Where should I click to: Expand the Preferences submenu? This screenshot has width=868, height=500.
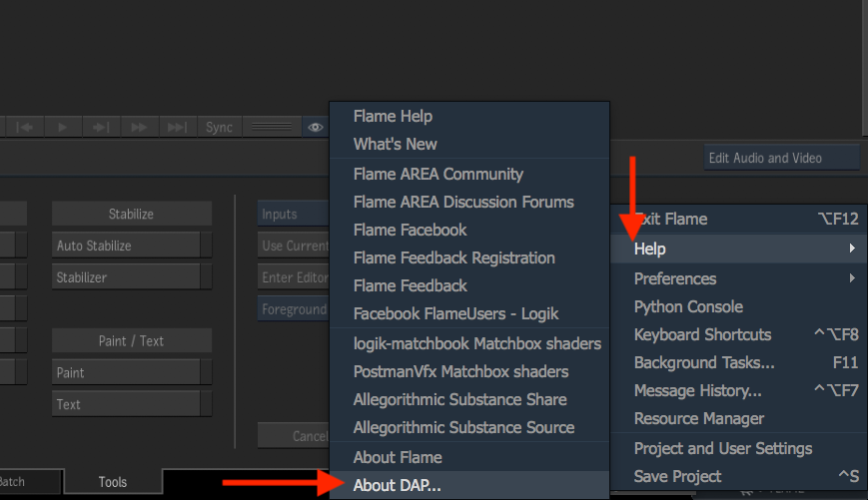pyautogui.click(x=739, y=278)
